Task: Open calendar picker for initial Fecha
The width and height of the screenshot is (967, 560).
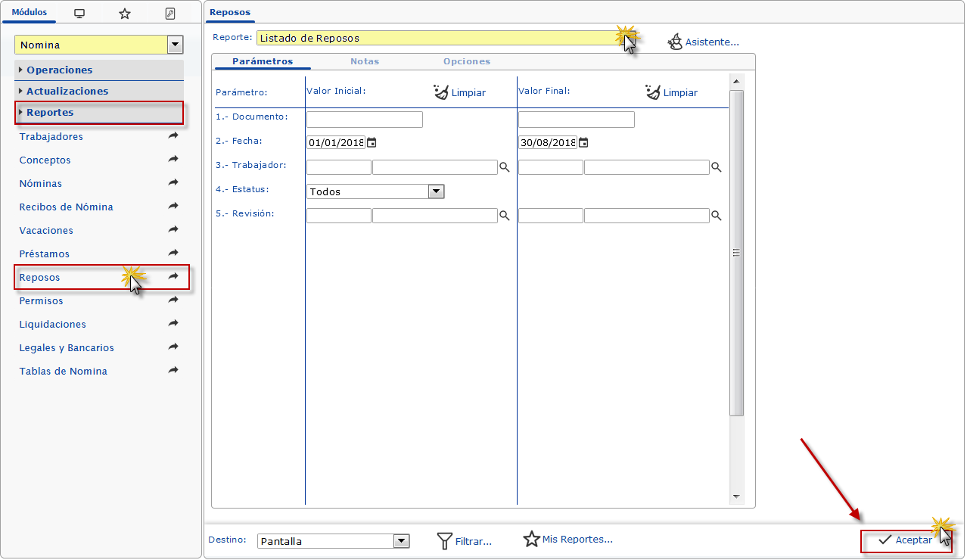Action: click(x=372, y=142)
